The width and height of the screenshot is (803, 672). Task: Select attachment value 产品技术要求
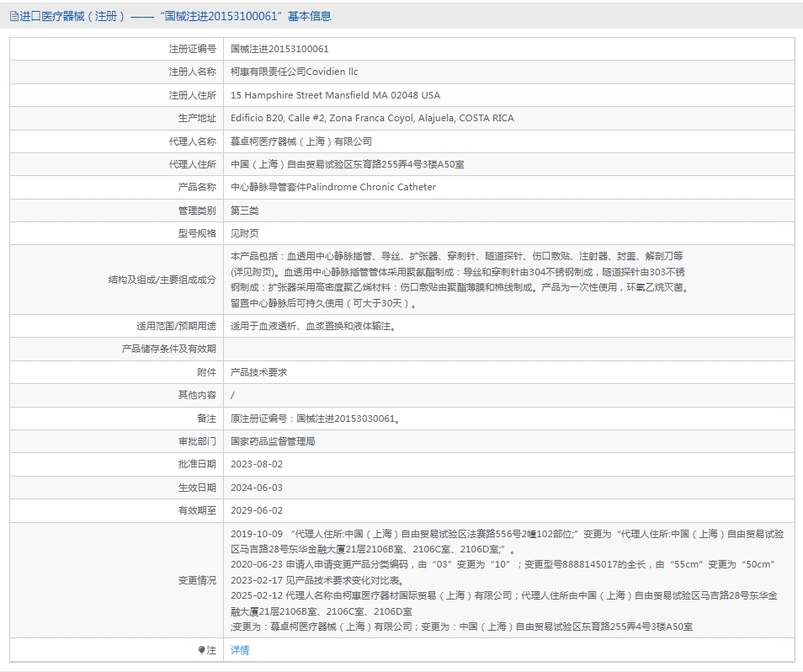(x=258, y=372)
